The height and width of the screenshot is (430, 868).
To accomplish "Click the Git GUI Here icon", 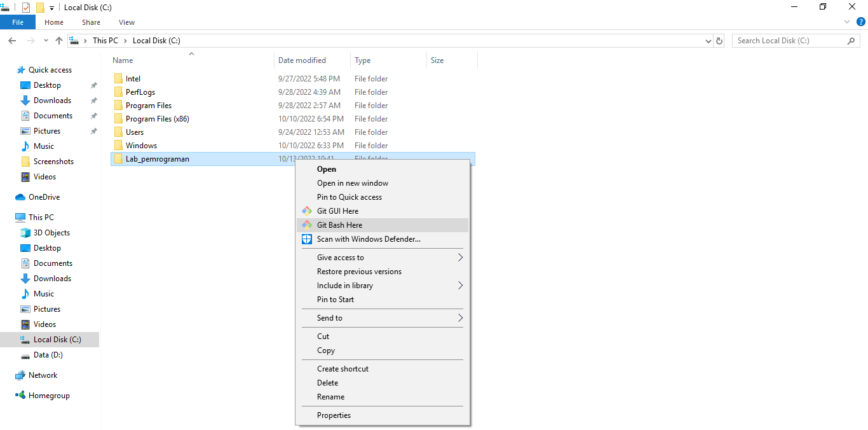I will 307,211.
